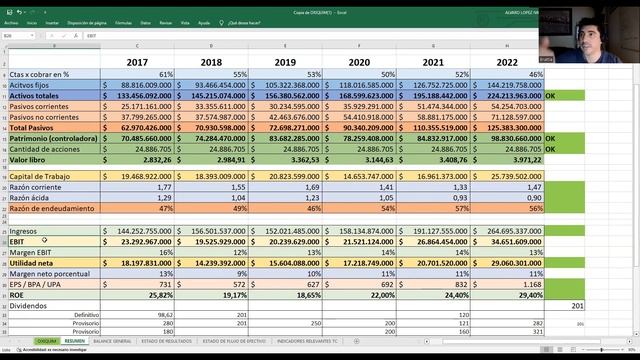Open the Datos ribbon tab
Viewport: 640px width, 360px height.
(x=146, y=23)
